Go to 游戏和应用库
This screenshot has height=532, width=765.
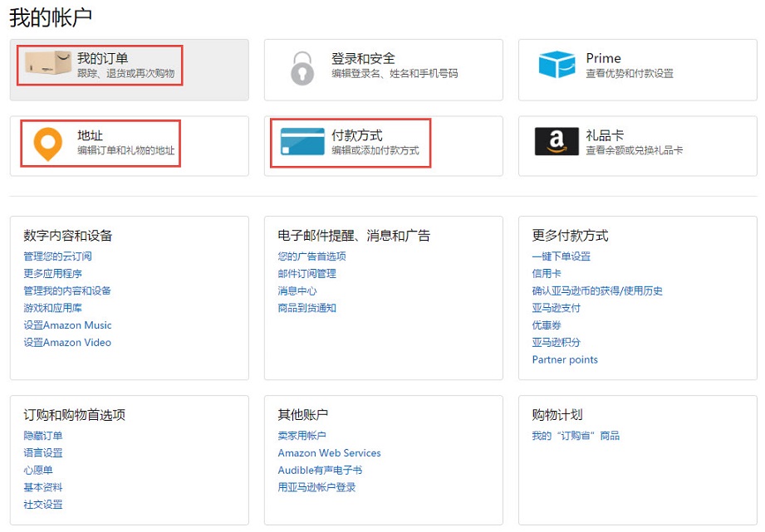(52, 308)
